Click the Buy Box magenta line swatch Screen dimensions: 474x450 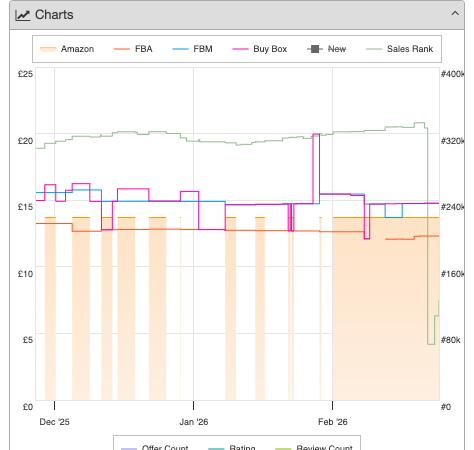(240, 49)
